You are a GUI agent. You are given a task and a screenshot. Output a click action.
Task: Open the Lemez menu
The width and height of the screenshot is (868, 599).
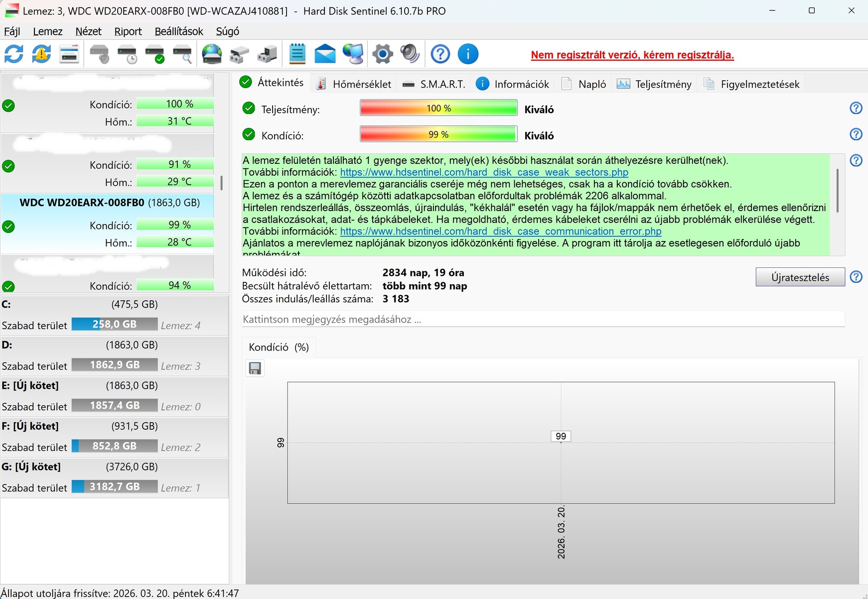click(48, 31)
